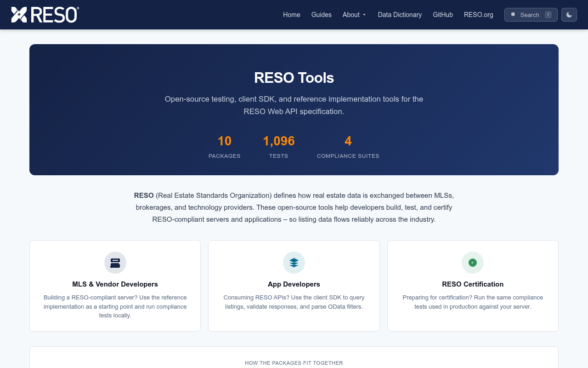588x368 pixels.
Task: Click the RESO logo in the navbar
Action: 45,15
